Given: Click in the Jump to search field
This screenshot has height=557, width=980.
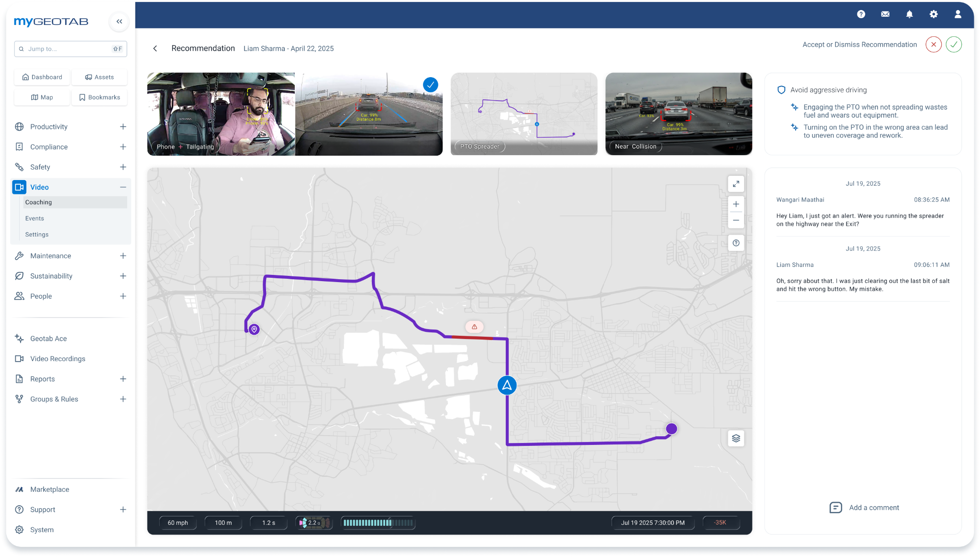Looking at the screenshot, I should click(x=70, y=49).
